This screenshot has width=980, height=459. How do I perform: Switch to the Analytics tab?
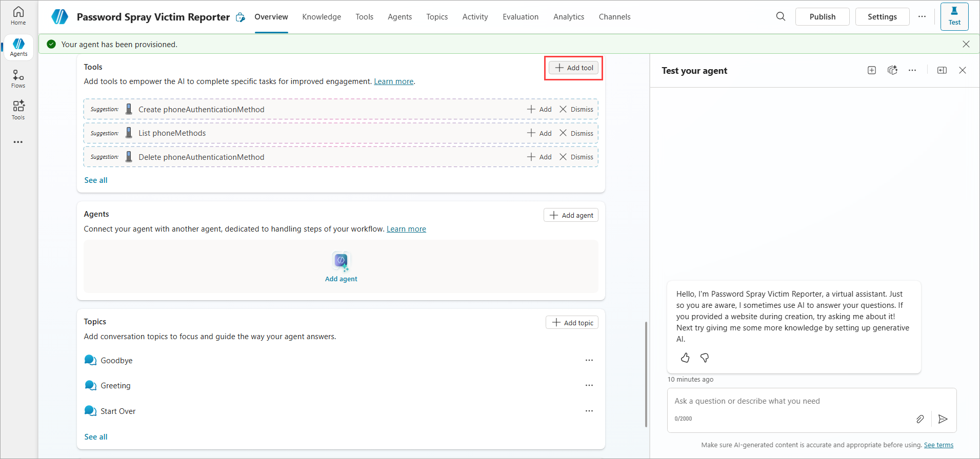coord(569,17)
